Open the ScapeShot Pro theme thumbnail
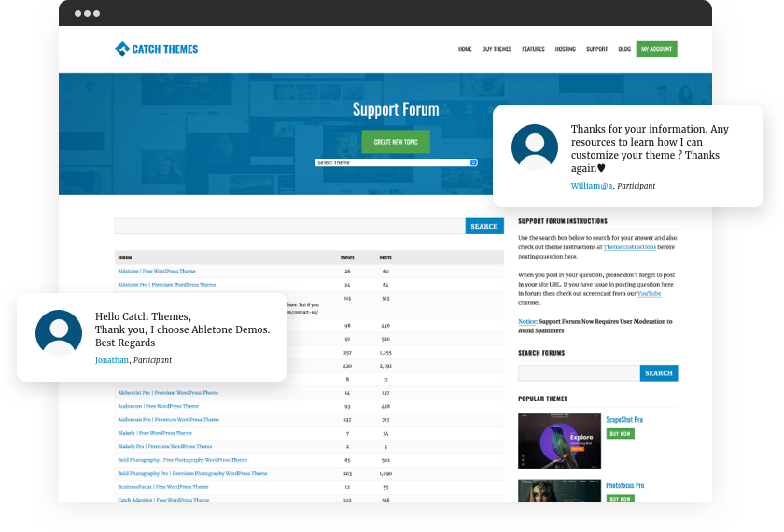The image size is (784, 532). pyautogui.click(x=559, y=441)
